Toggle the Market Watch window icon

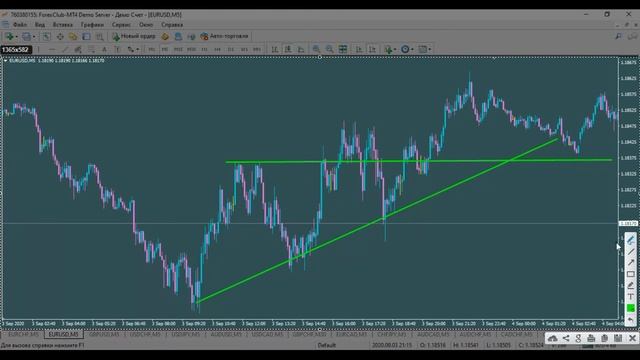click(46, 36)
